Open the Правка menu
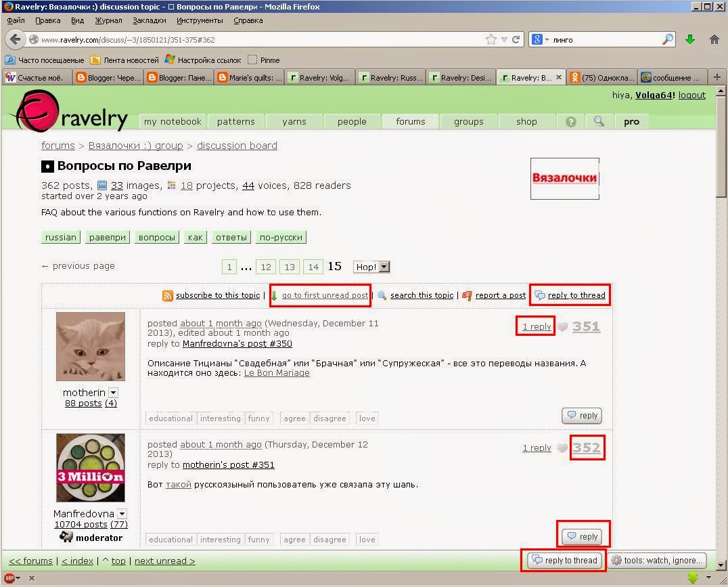Image resolution: width=728 pixels, height=587 pixels. [x=48, y=20]
